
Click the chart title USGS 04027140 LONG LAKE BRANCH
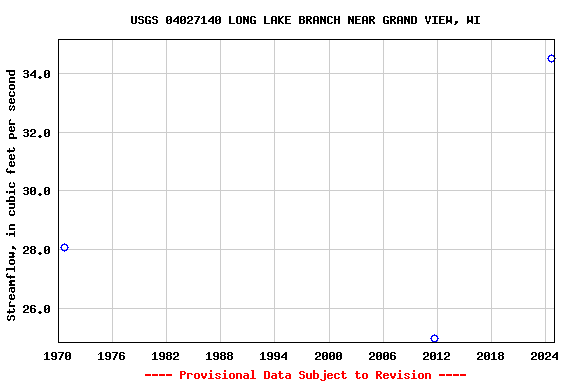coord(305,20)
